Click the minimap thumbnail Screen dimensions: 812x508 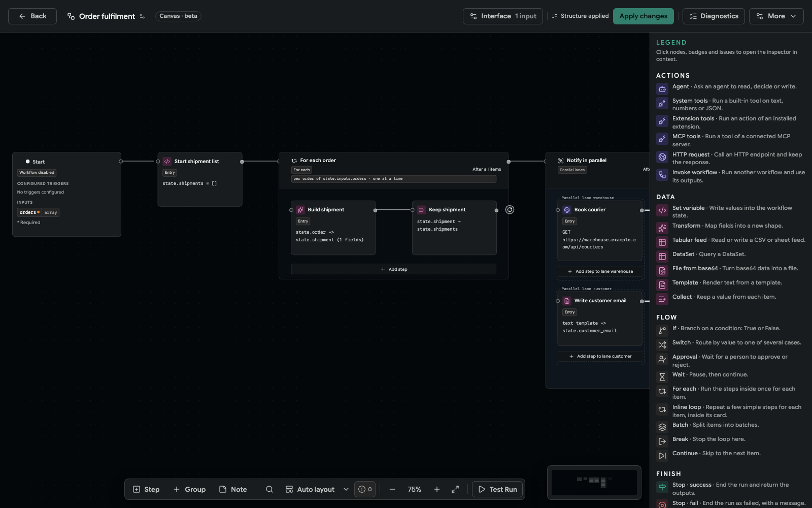594,482
